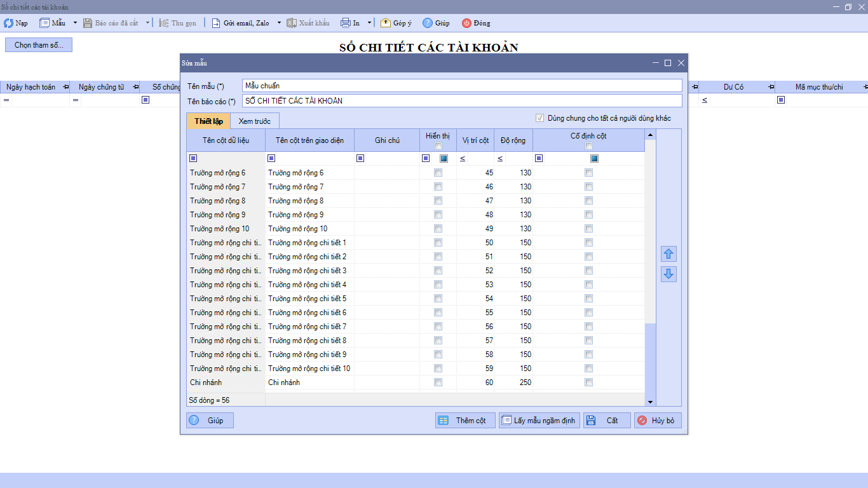Click = filter operator under Ngày hạch toán
This screenshot has height=488, width=868.
6,100
